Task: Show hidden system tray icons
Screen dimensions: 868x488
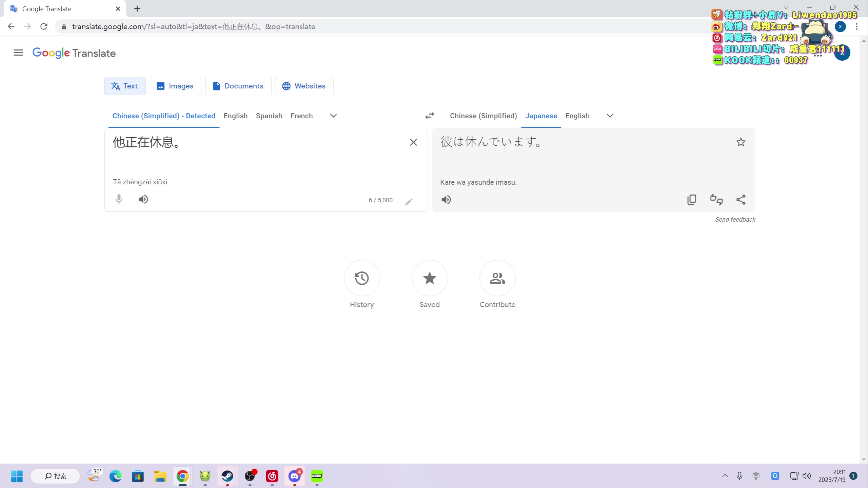Action: pyautogui.click(x=725, y=476)
